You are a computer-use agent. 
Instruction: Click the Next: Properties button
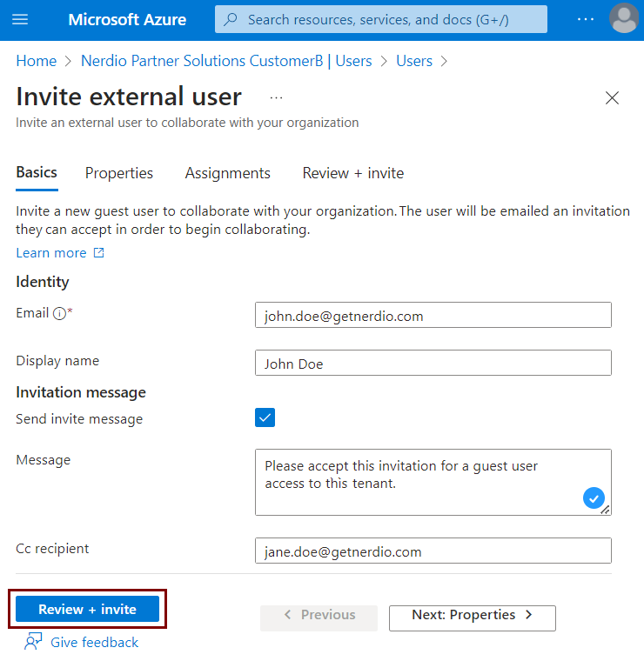(x=473, y=618)
